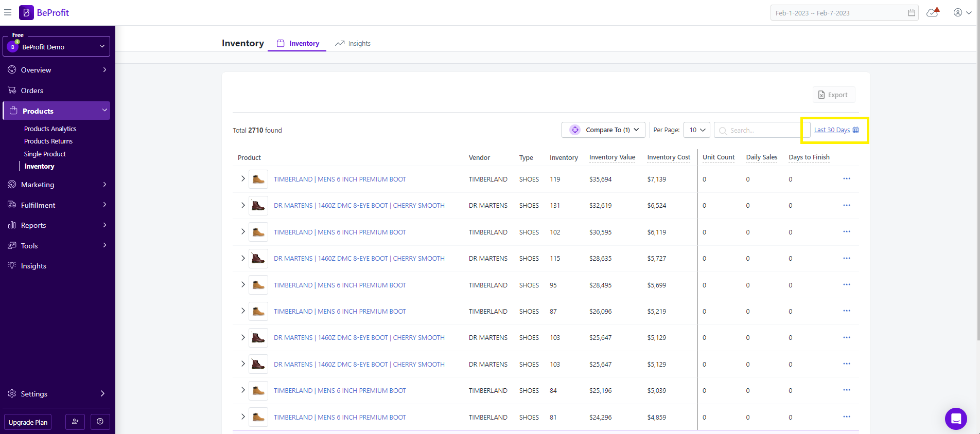
Task: Open Products Analytics submenu item
Action: [50, 129]
